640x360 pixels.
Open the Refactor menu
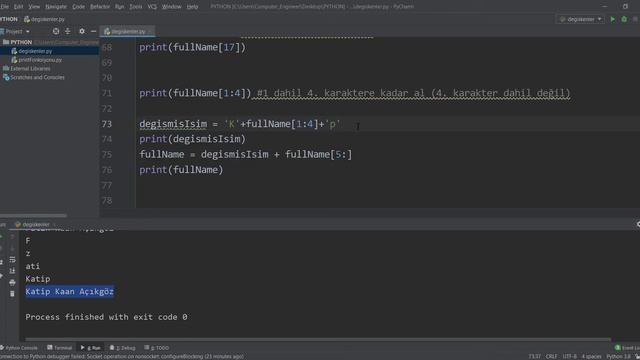(x=100, y=7)
